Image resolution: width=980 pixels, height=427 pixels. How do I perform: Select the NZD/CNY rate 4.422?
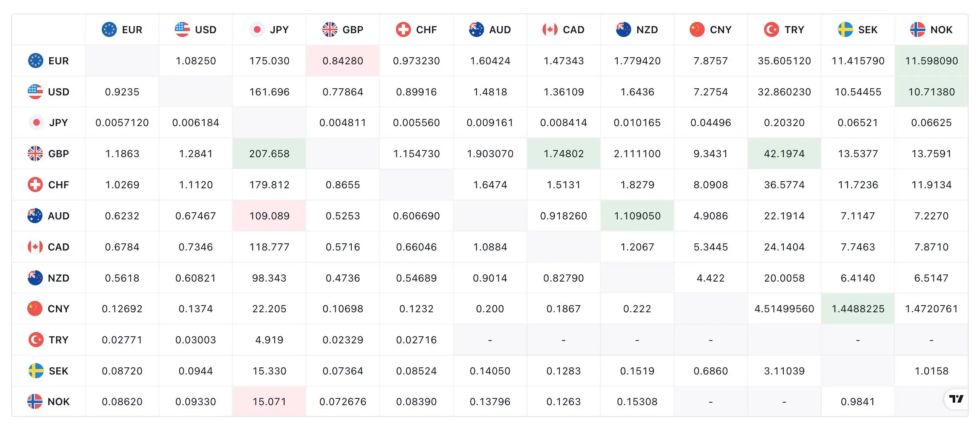click(711, 278)
